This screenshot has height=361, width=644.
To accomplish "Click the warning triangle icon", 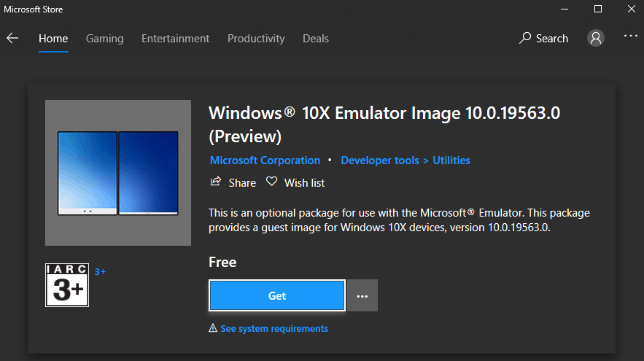I will click(x=213, y=327).
